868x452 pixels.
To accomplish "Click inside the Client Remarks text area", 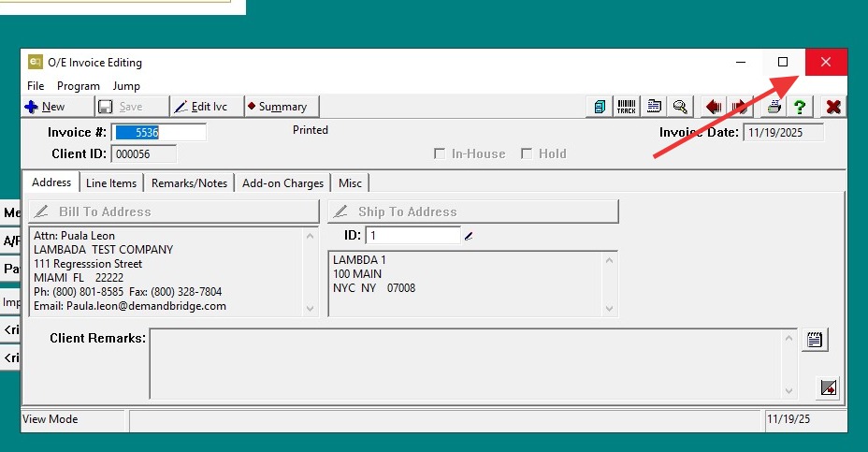I will pyautogui.click(x=466, y=363).
